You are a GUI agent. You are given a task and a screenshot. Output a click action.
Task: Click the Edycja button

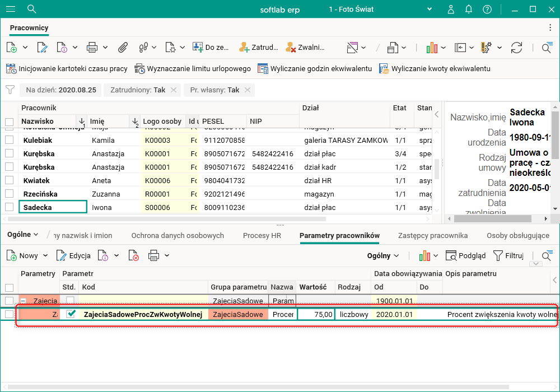click(74, 256)
